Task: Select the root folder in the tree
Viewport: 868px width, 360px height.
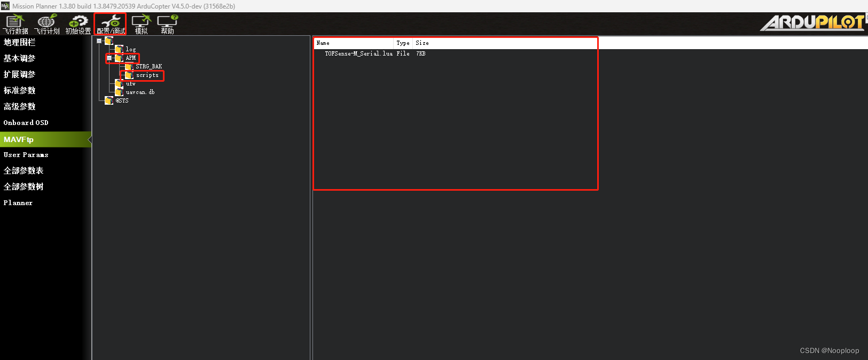Action: (x=109, y=41)
